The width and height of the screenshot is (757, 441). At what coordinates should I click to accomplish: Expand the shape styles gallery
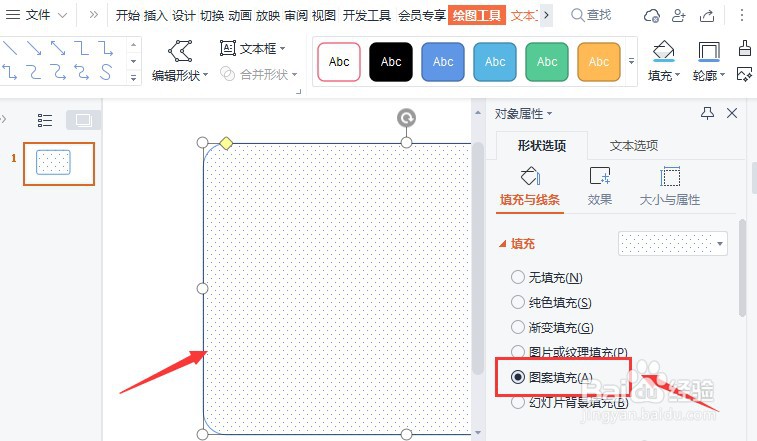(x=631, y=61)
